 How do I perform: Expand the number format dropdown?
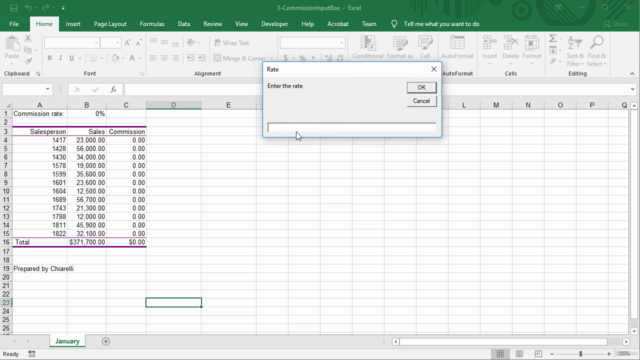point(342,43)
